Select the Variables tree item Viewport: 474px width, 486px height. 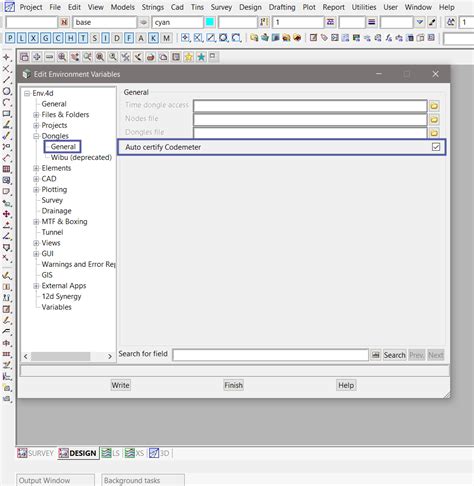pyautogui.click(x=56, y=307)
